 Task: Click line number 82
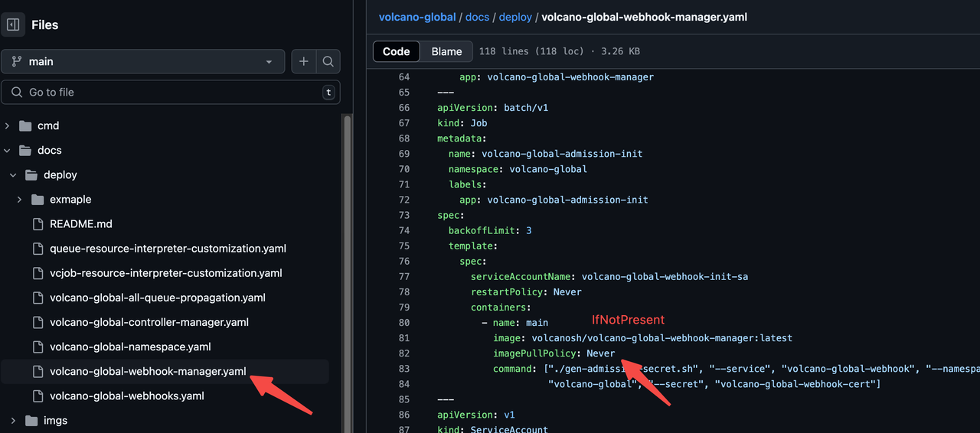pyautogui.click(x=403, y=353)
